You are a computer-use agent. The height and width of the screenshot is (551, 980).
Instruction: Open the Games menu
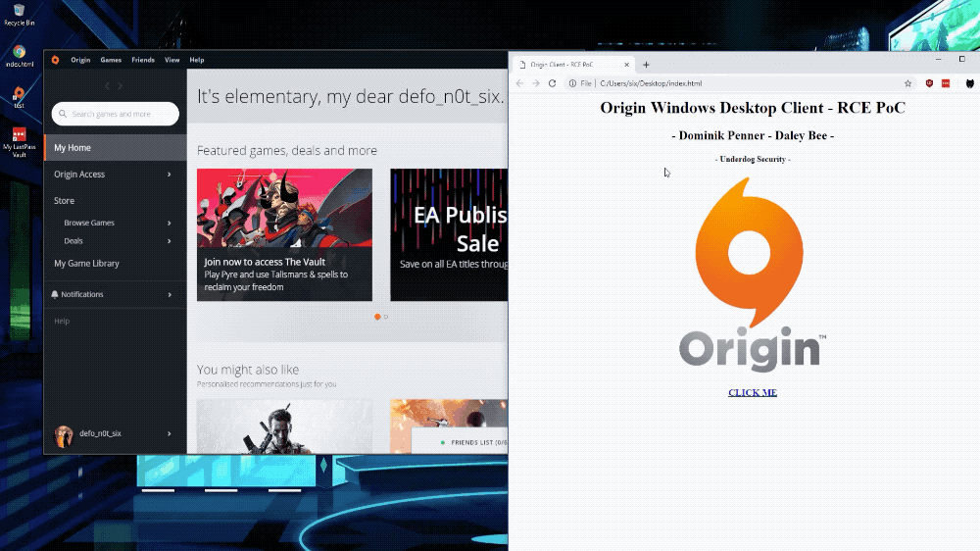tap(111, 60)
